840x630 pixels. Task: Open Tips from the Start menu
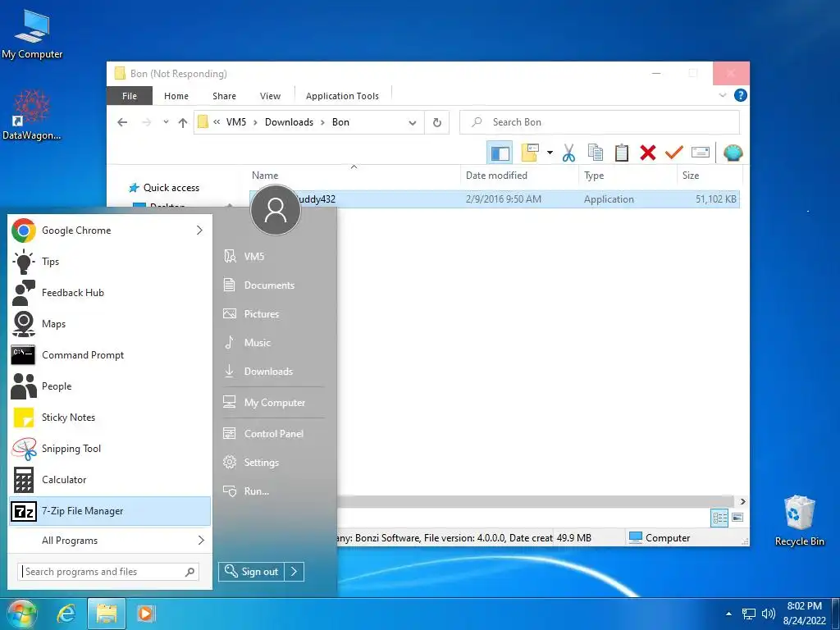click(110, 262)
